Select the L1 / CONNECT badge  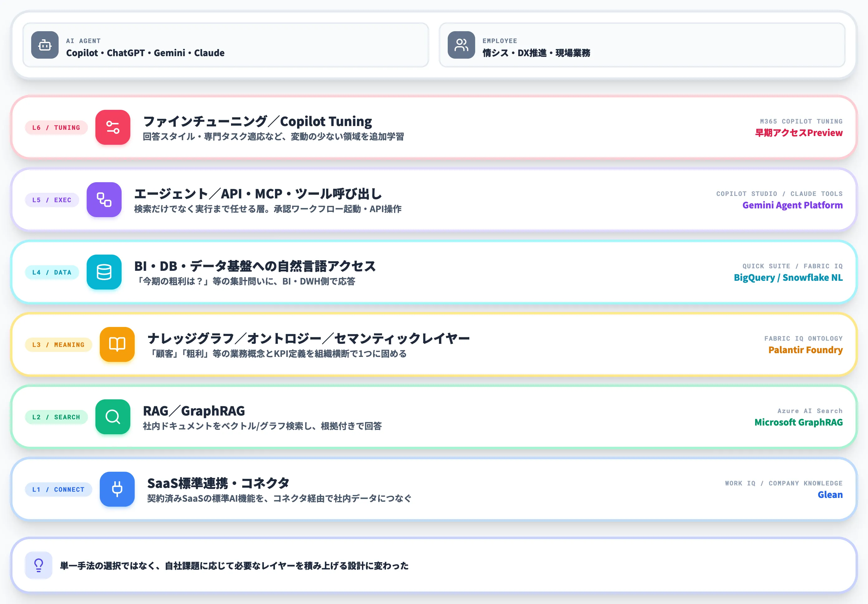(58, 490)
